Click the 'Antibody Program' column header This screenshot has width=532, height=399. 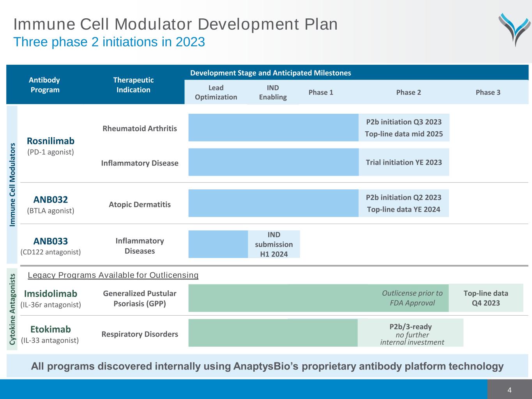(x=45, y=85)
